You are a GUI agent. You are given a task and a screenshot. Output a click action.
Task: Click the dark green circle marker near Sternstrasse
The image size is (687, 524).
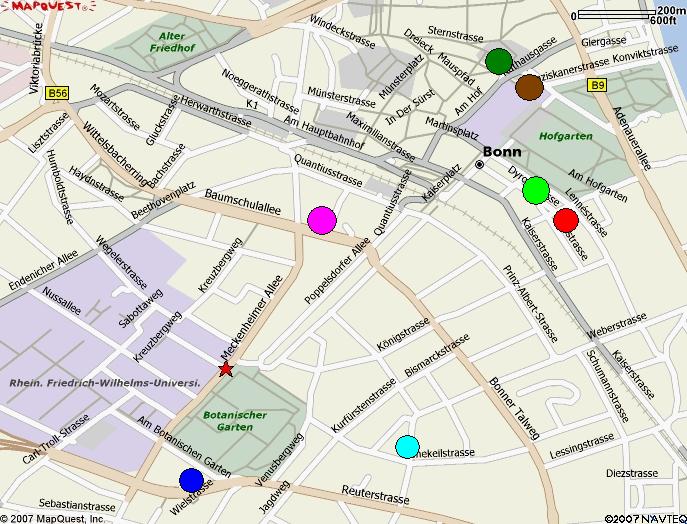(x=498, y=61)
